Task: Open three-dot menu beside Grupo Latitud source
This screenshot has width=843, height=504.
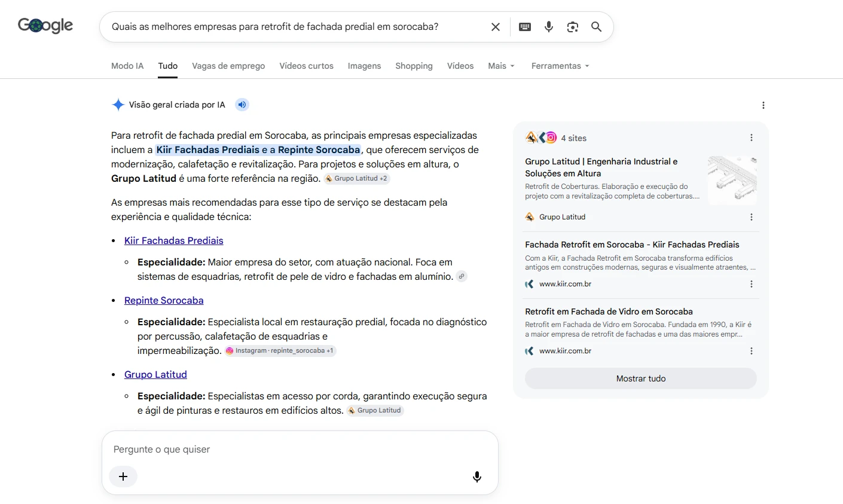Action: [752, 217]
